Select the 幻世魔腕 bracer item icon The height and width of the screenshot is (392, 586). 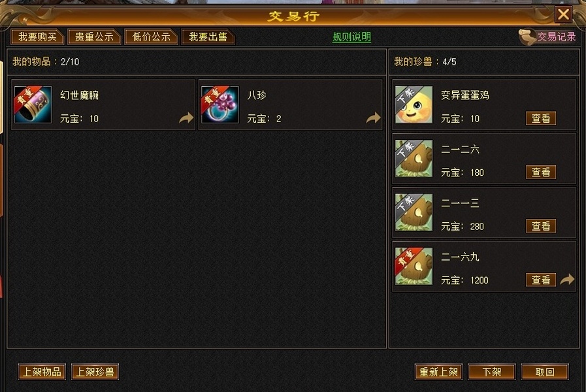(x=33, y=105)
